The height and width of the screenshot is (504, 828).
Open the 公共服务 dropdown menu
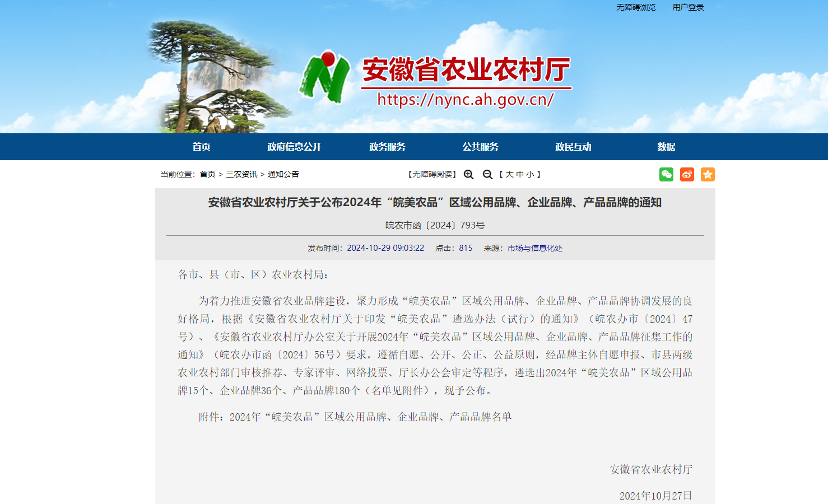coord(480,146)
